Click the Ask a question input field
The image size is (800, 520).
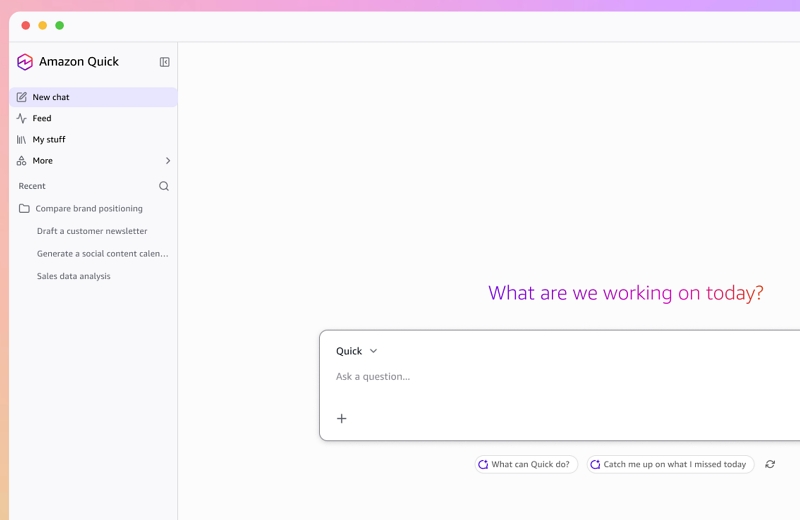pyautogui.click(x=561, y=377)
